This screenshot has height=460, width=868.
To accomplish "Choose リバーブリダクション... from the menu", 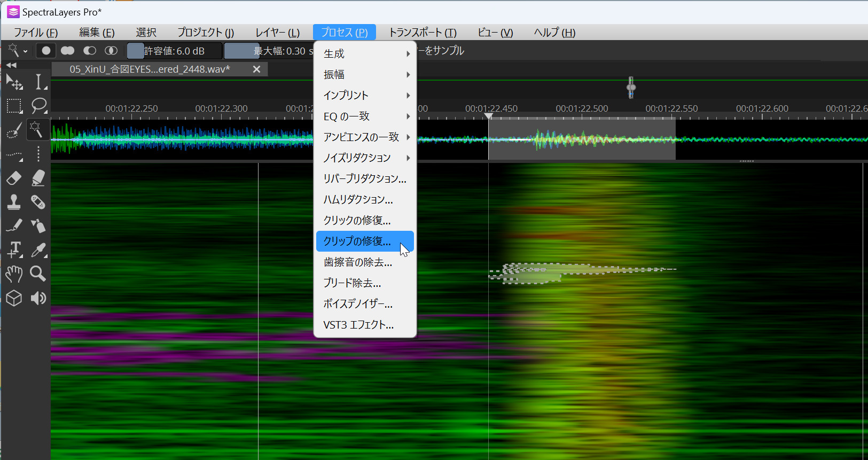I will (x=365, y=178).
